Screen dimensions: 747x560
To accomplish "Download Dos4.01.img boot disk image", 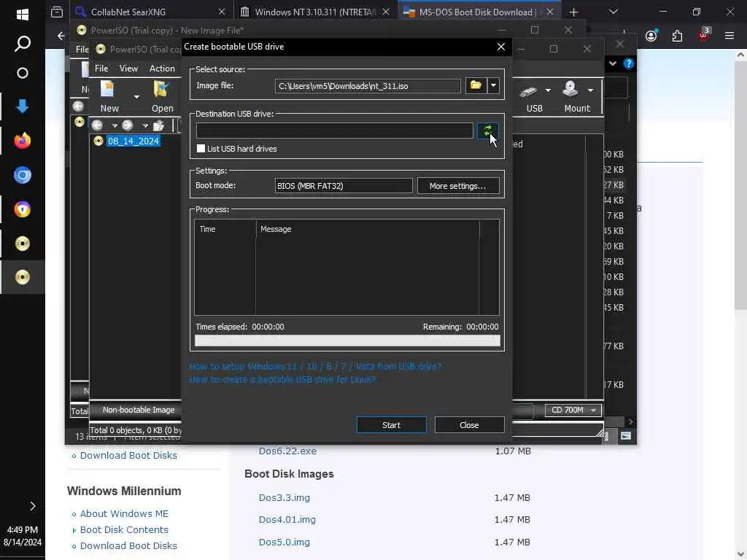I will coord(287,519).
